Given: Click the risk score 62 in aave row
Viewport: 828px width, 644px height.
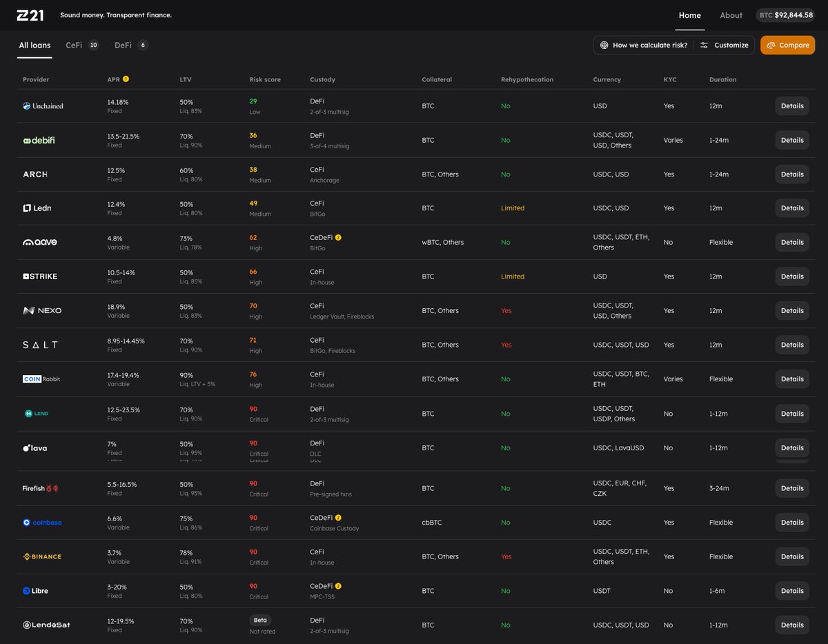Looking at the screenshot, I should pos(253,237).
